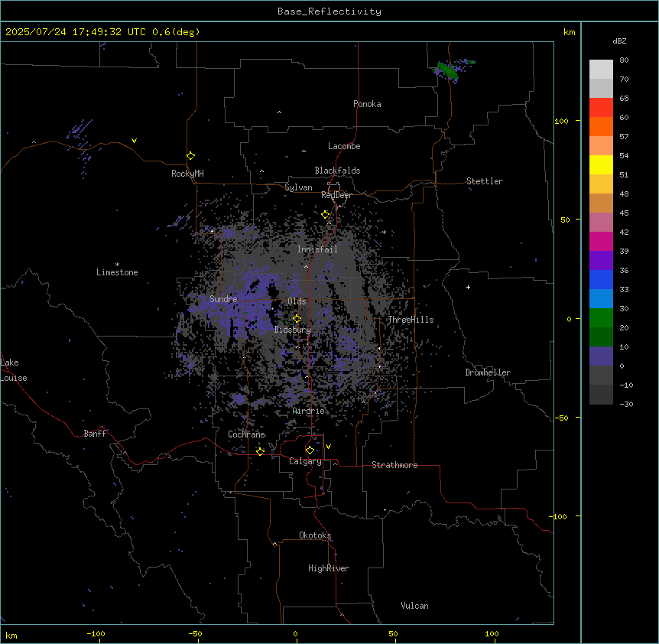The height and width of the screenshot is (644, 659).
Task: Click the yellow V marker east of Calgary
Action: coord(328,447)
